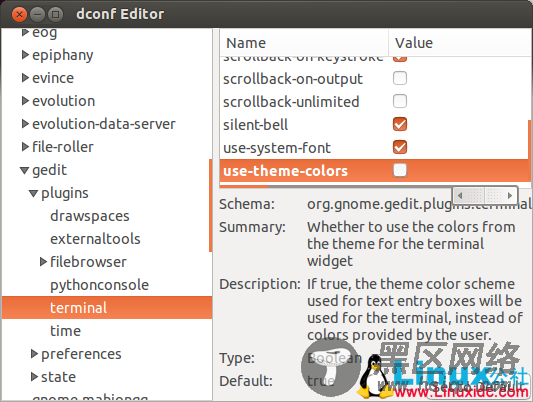This screenshot has width=533, height=402.
Task: Select the terminal plugin entry
Action: pos(107,308)
